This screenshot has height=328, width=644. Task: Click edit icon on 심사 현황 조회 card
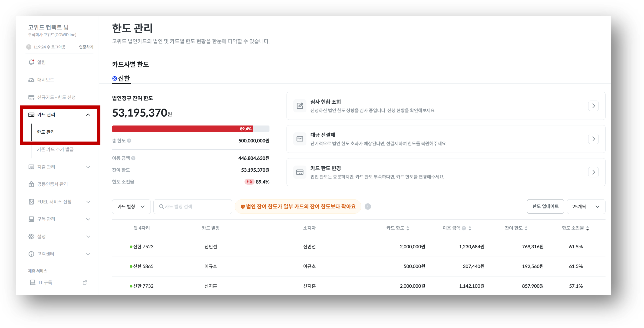300,106
